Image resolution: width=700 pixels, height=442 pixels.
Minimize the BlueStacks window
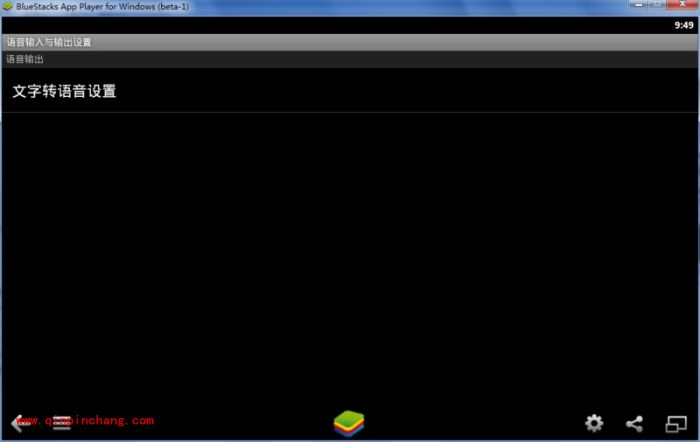coord(638,4)
